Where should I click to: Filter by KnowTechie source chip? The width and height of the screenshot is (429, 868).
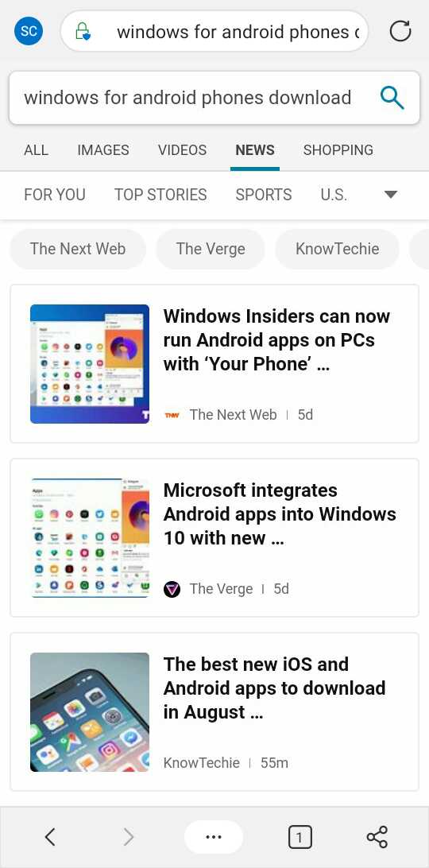coord(337,249)
